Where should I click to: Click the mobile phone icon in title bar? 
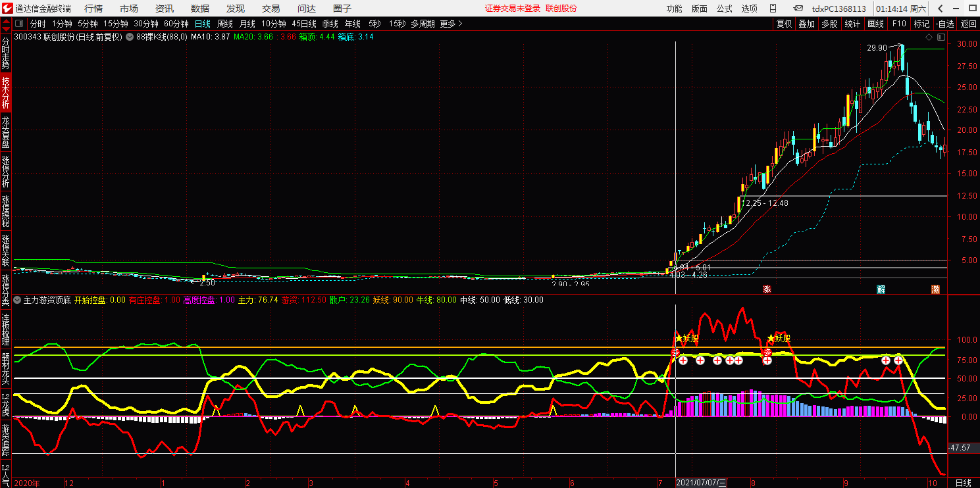click(775, 9)
